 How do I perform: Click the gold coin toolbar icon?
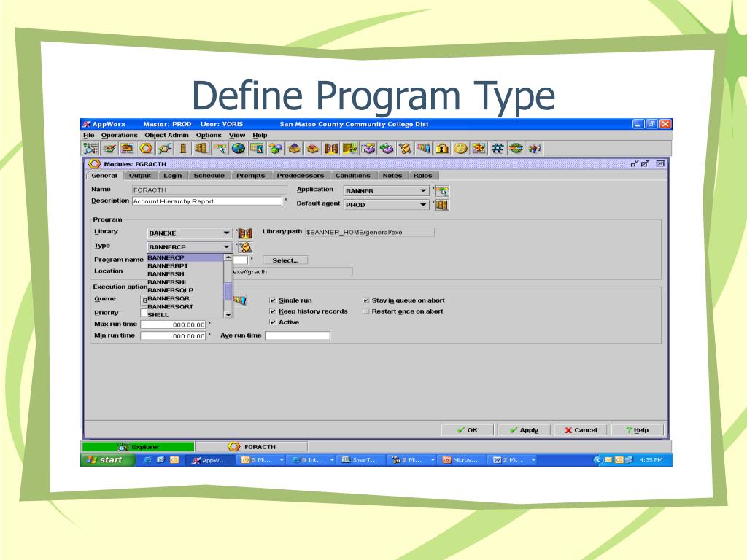[460, 149]
